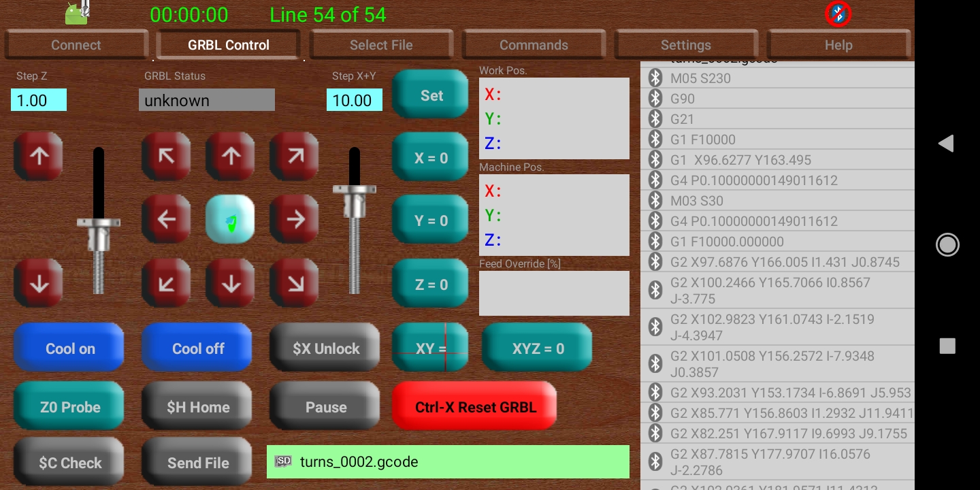
Task: Open the Select File tab
Action: pyautogui.click(x=381, y=45)
